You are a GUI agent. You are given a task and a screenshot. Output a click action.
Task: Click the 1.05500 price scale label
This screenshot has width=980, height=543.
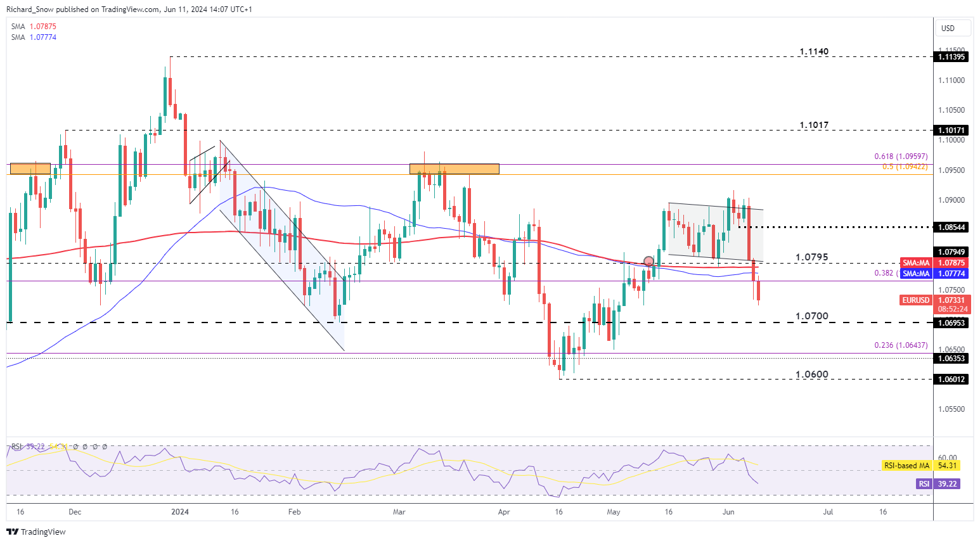coord(951,409)
